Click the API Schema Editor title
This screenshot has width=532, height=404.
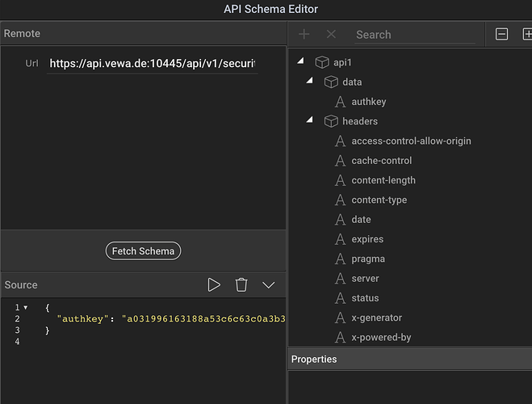click(x=270, y=9)
